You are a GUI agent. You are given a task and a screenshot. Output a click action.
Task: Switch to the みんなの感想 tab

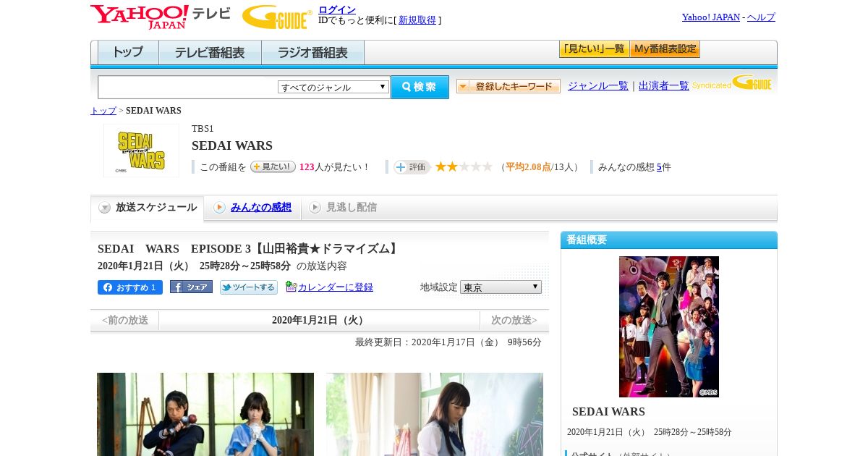point(252,208)
